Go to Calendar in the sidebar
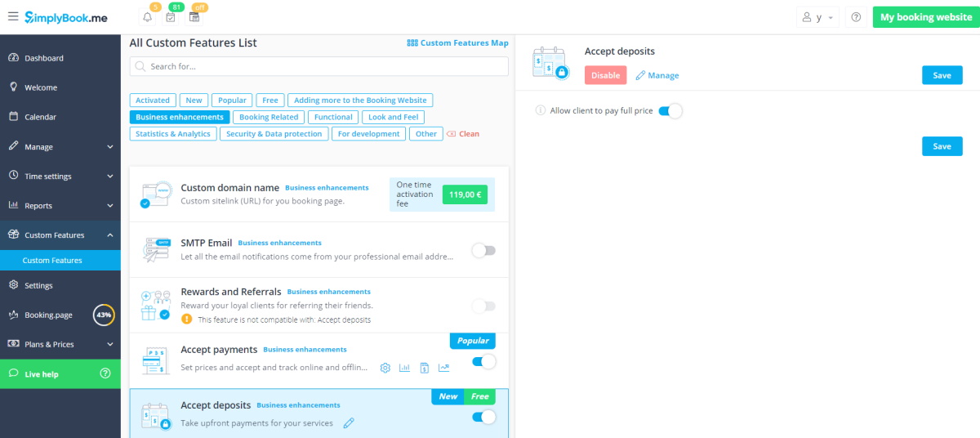Screen dimensions: 980x438 [x=40, y=117]
